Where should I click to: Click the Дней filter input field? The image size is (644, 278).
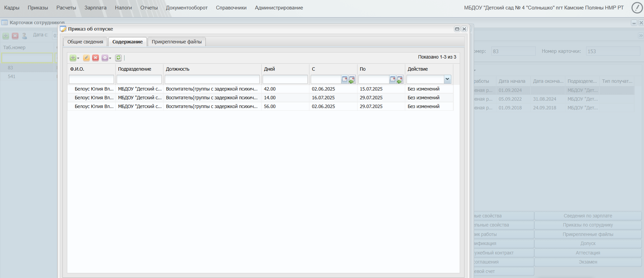pos(285,79)
